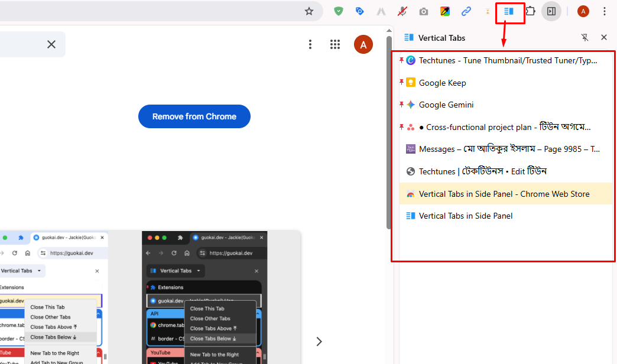Click the link-sharing extension icon
617x364 pixels.
click(x=466, y=11)
